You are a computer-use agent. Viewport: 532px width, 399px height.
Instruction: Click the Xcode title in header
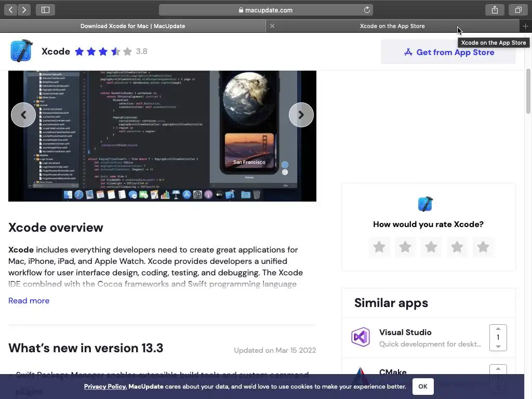coord(56,51)
